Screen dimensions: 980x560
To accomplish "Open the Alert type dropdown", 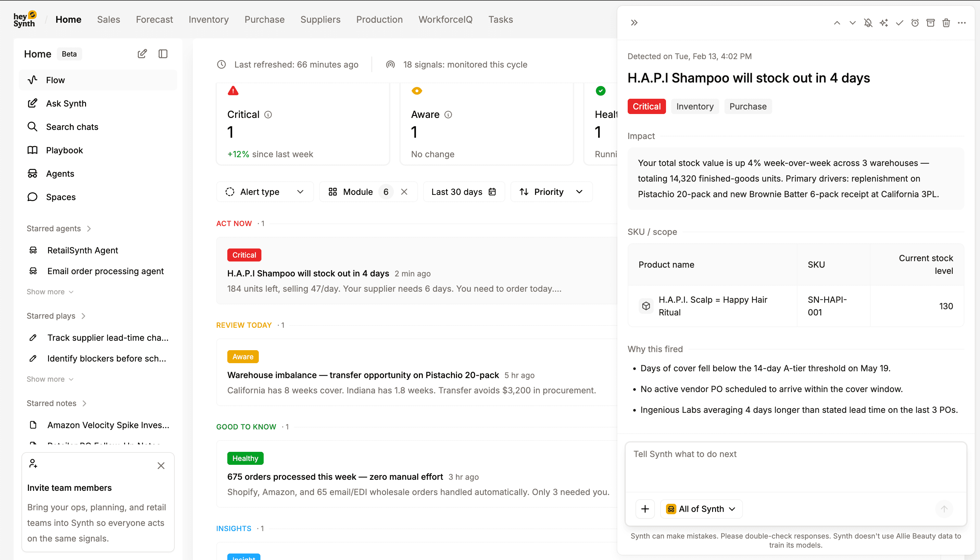I will pos(265,192).
